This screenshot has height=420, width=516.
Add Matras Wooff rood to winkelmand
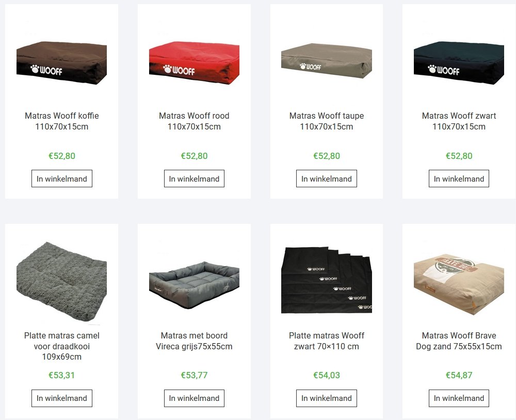(x=194, y=179)
